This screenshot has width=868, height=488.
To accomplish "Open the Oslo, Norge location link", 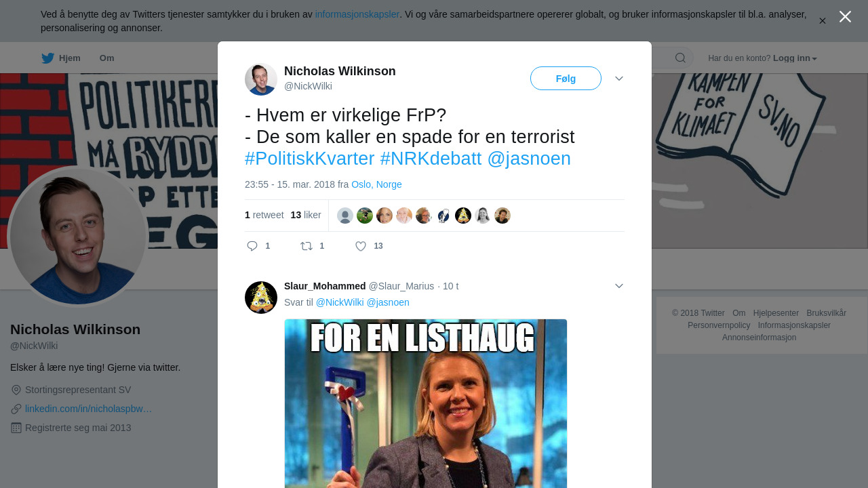I will click(376, 184).
